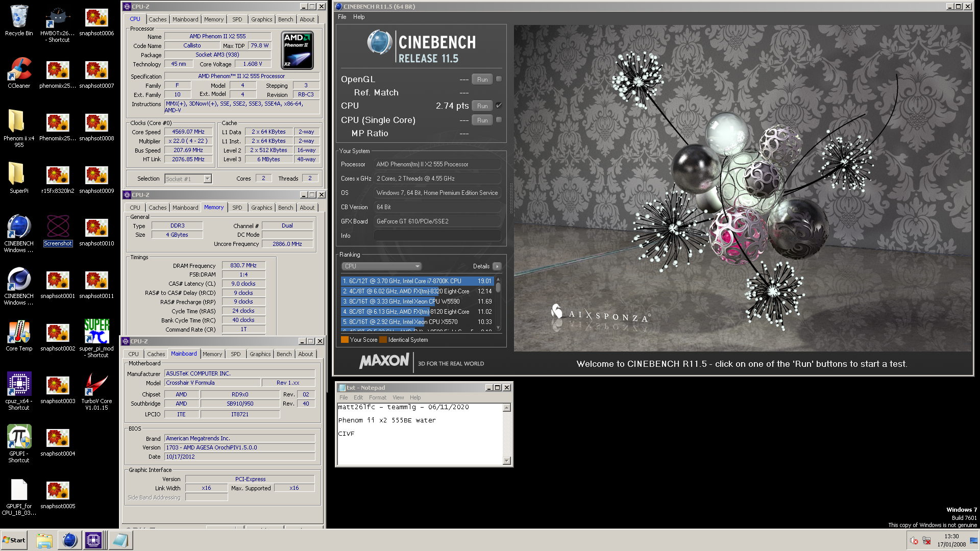Screen dimensions: 980x551
Task: Run the OpenGL benchmark
Action: click(482, 79)
